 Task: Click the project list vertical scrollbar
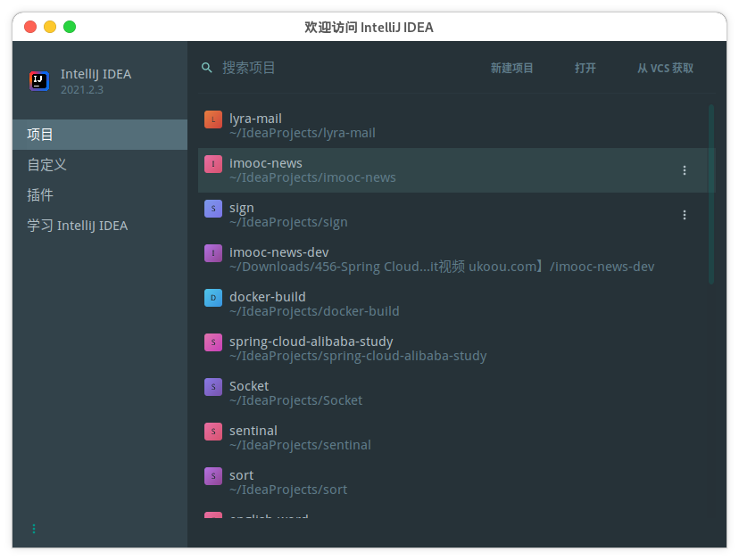tap(711, 194)
